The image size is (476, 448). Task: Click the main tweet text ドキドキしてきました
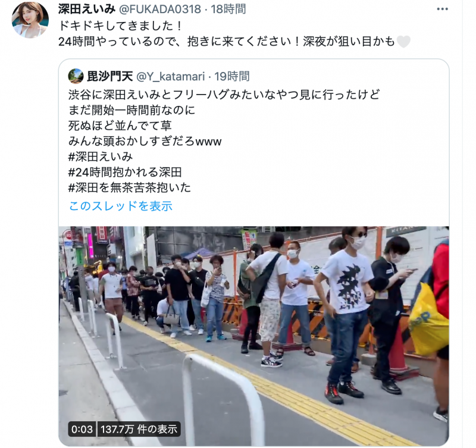coord(121,26)
